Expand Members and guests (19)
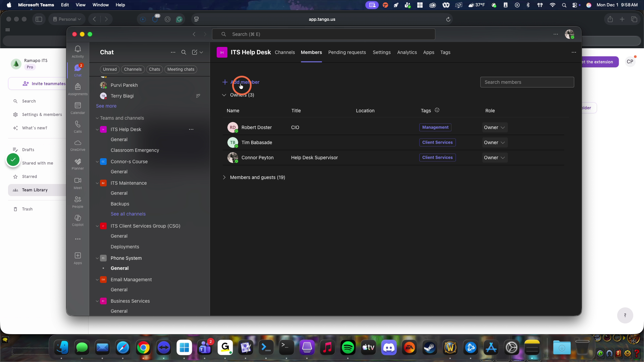The image size is (644, 362). tap(224, 177)
